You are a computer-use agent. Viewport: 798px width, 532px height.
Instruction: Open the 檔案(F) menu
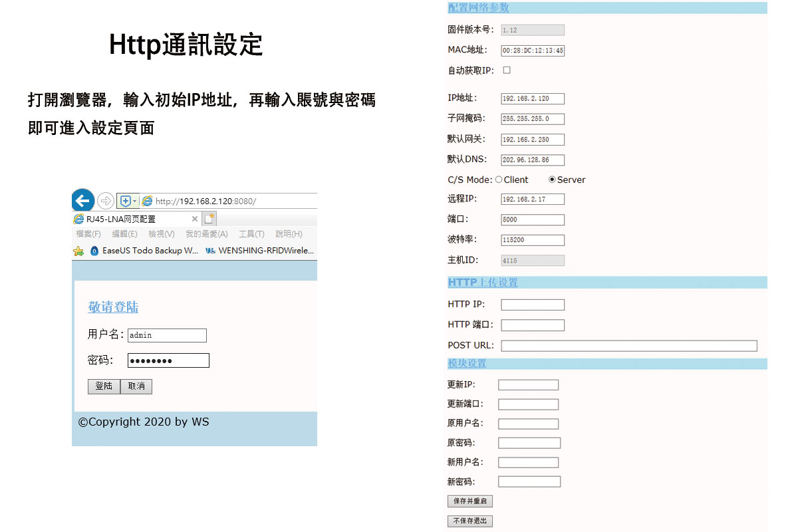point(88,234)
